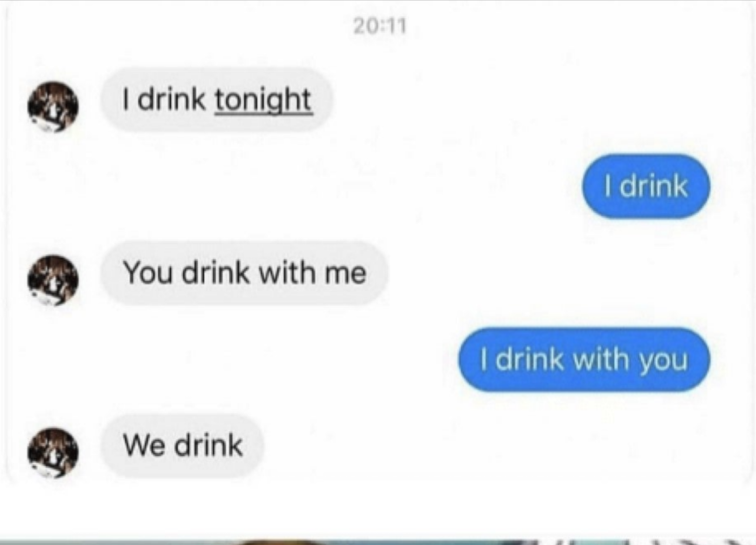Click "drink" in the "We drink" bubble
This screenshot has width=756, height=545.
click(209, 445)
